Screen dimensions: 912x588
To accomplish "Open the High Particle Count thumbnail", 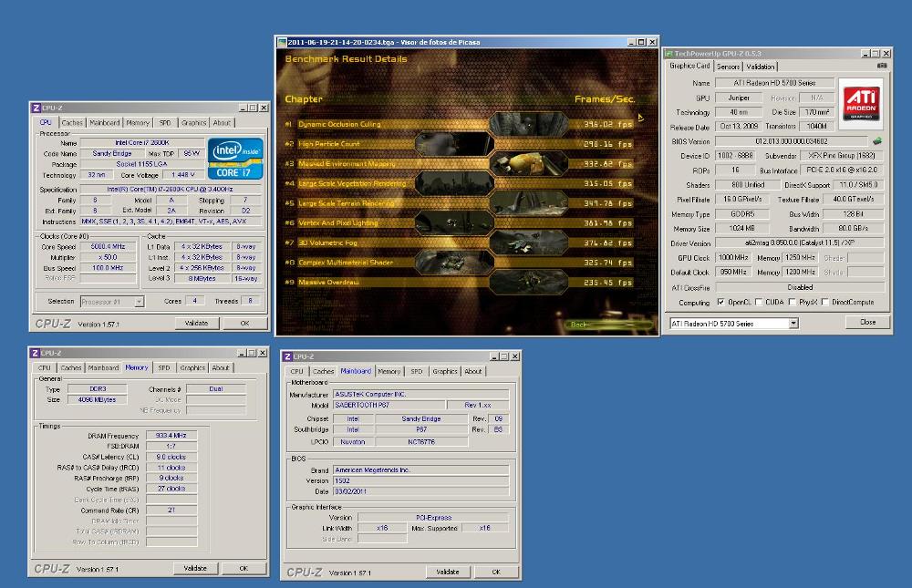I will [454, 144].
